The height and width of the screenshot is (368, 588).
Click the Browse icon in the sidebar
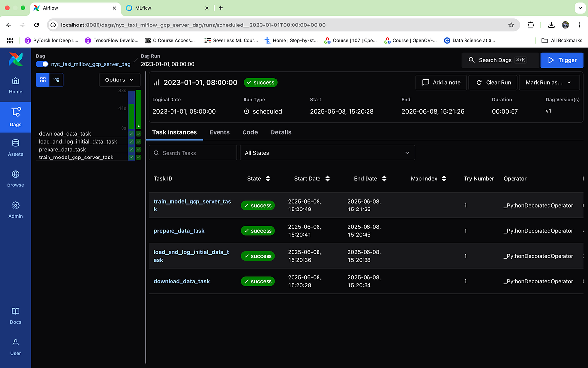click(x=15, y=179)
